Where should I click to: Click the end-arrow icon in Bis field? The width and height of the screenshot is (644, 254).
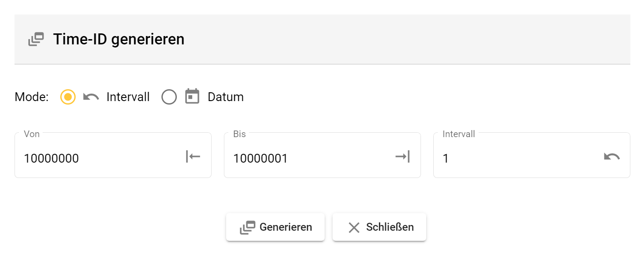click(x=402, y=156)
